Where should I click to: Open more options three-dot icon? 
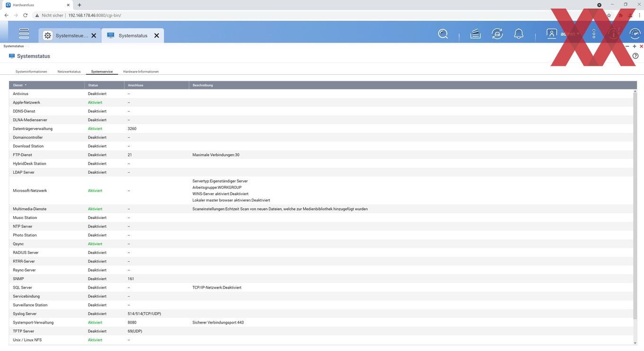click(x=594, y=34)
